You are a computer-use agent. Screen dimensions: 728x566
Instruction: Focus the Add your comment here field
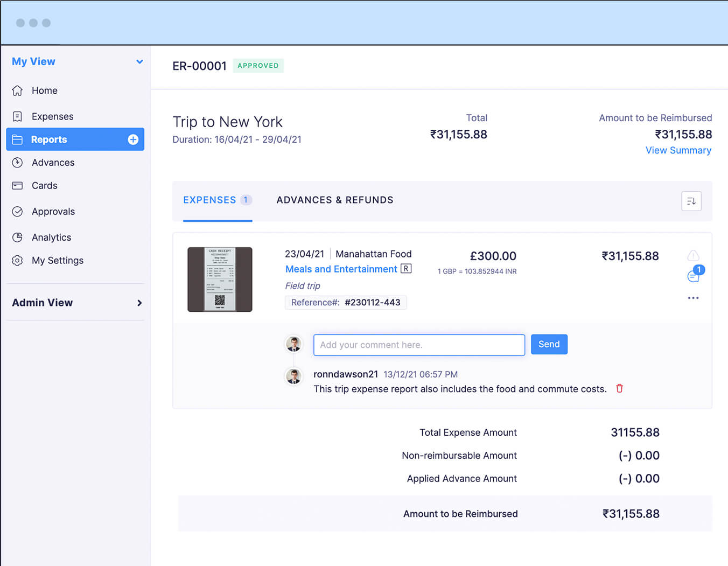[x=419, y=345]
